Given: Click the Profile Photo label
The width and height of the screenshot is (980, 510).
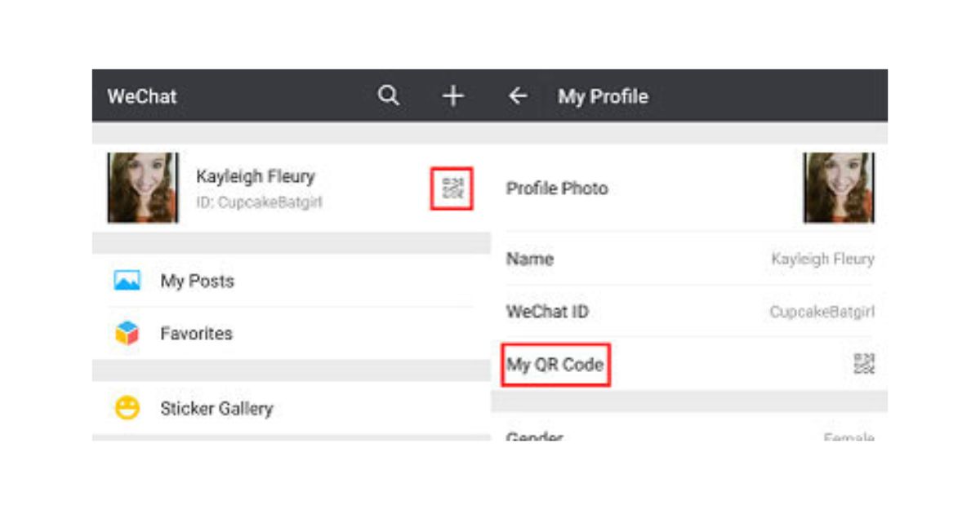Looking at the screenshot, I should pos(557,188).
